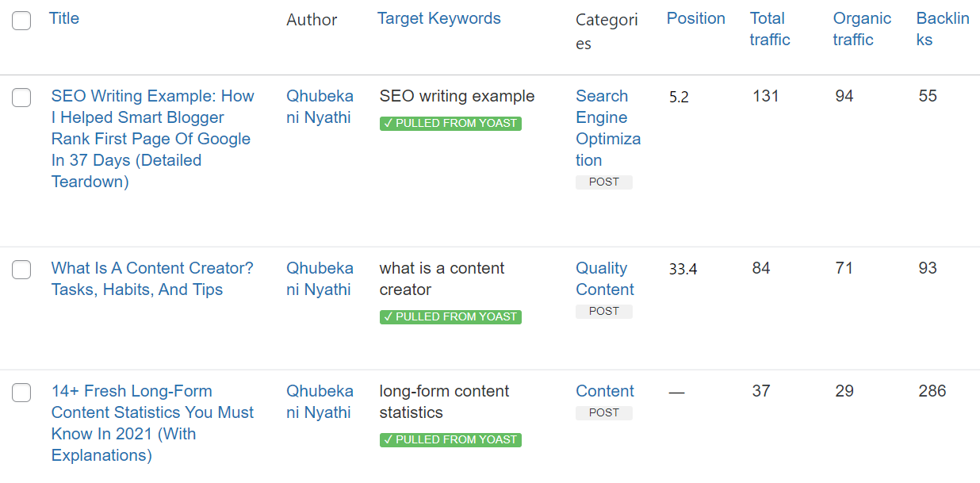Click POST tag under Quality Content category

603,312
